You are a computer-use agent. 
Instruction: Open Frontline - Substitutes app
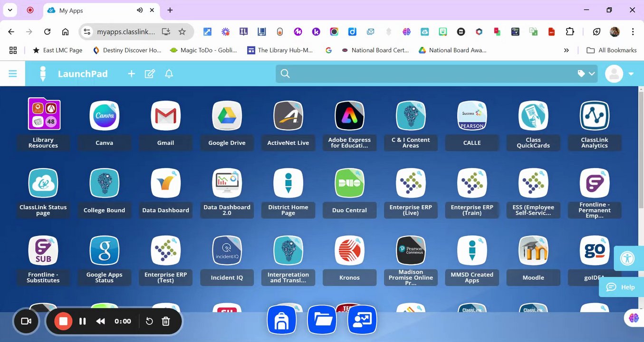[43, 250]
